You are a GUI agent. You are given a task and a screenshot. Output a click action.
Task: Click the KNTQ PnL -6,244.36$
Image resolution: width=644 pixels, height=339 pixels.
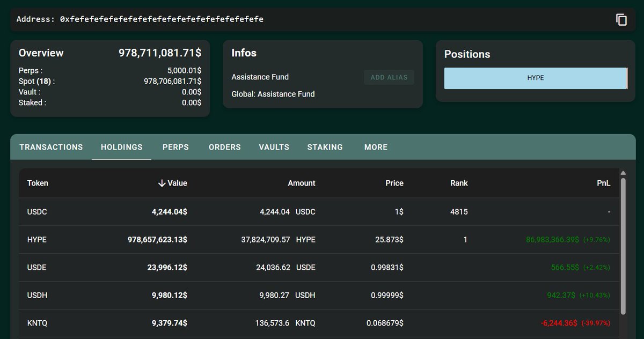(x=559, y=323)
